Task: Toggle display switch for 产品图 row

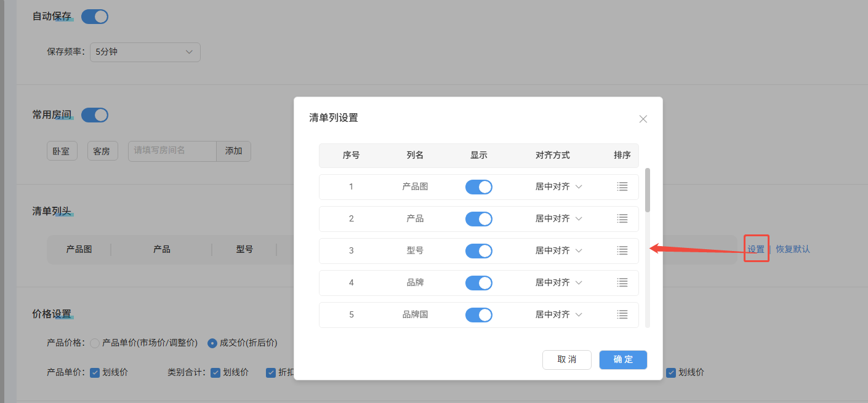Action: 479,186
